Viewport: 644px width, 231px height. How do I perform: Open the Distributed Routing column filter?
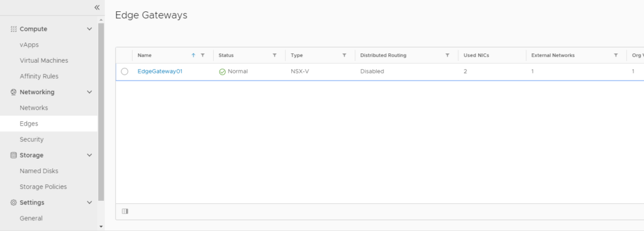[447, 55]
